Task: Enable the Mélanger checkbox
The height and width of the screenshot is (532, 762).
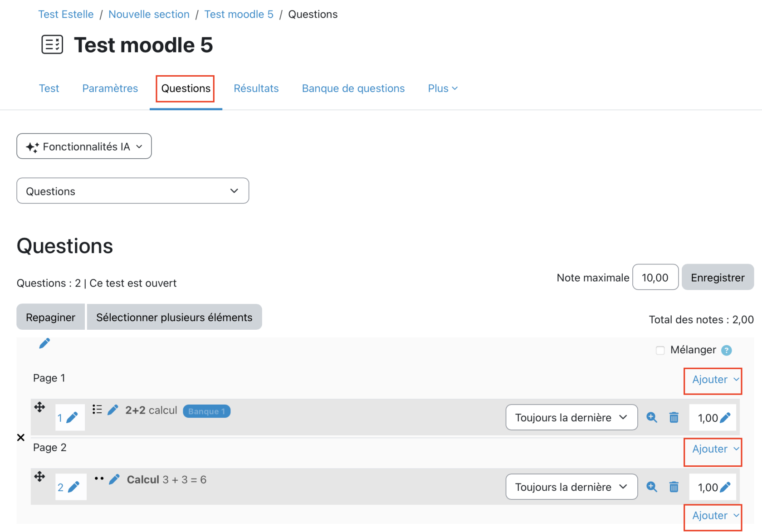Action: (660, 350)
